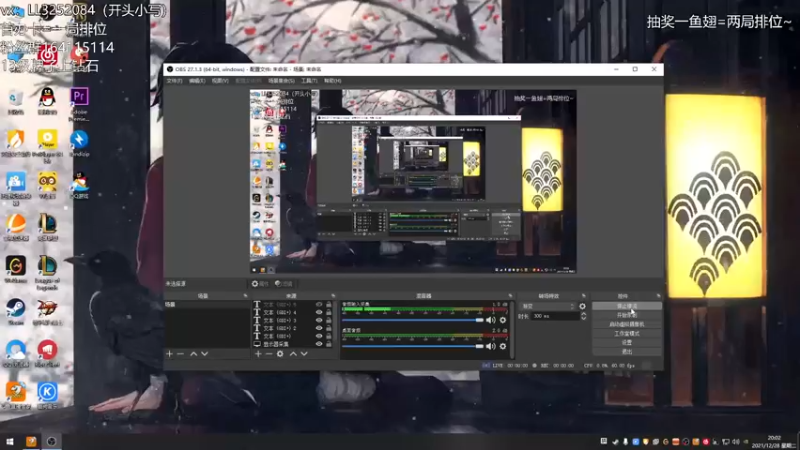Toggle visibility of text (GDI+) 3 source
Viewport: 800px width, 450px height.
coord(319,320)
